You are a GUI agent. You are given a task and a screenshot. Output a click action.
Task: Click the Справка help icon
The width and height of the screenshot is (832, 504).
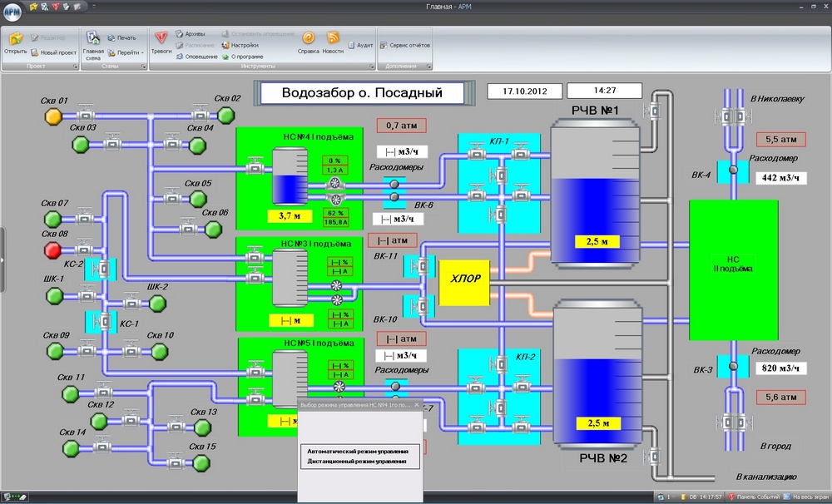pos(308,38)
